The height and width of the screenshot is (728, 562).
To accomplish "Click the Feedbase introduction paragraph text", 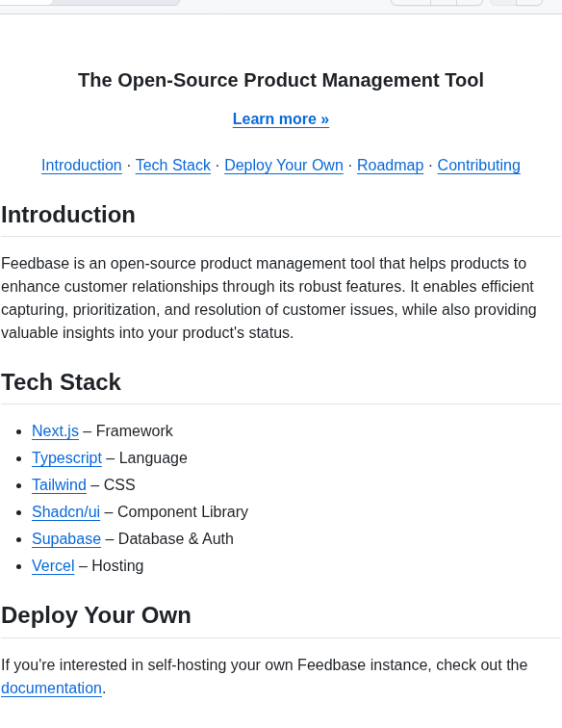I will [268, 299].
